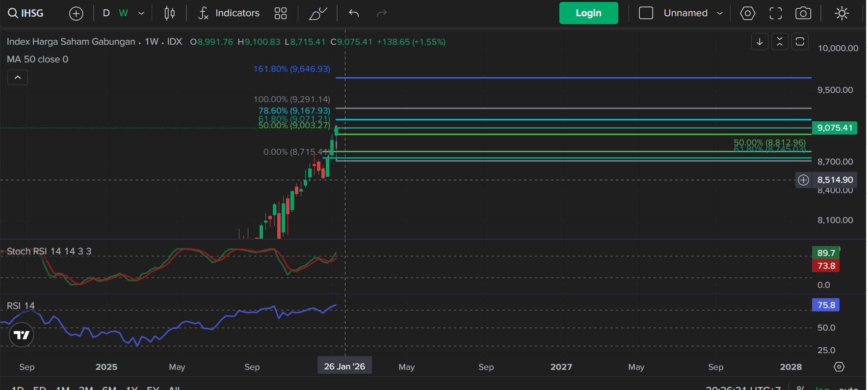Switch to the Daily (D) timeframe
The image size is (868, 390).
point(106,13)
